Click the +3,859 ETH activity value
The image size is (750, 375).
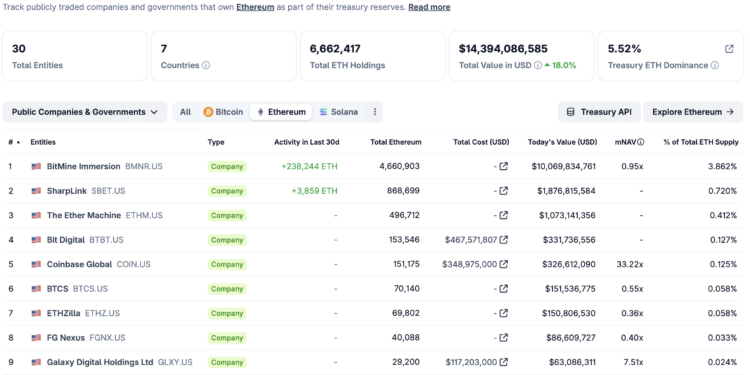(314, 191)
